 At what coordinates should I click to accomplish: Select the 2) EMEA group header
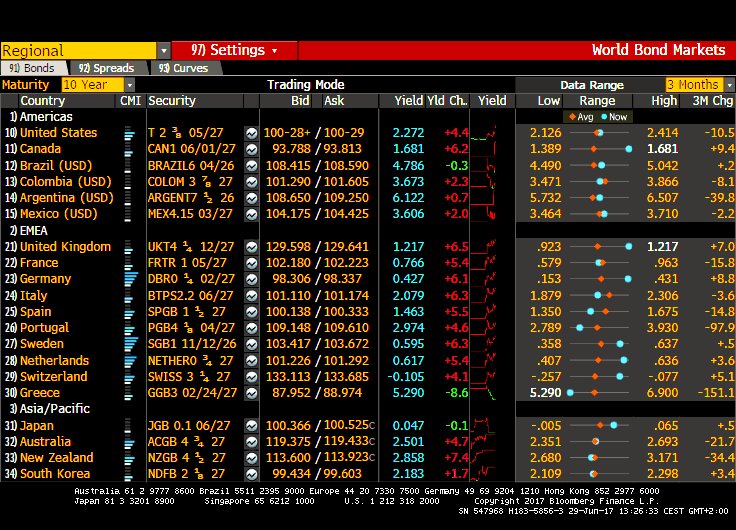pyautogui.click(x=29, y=230)
